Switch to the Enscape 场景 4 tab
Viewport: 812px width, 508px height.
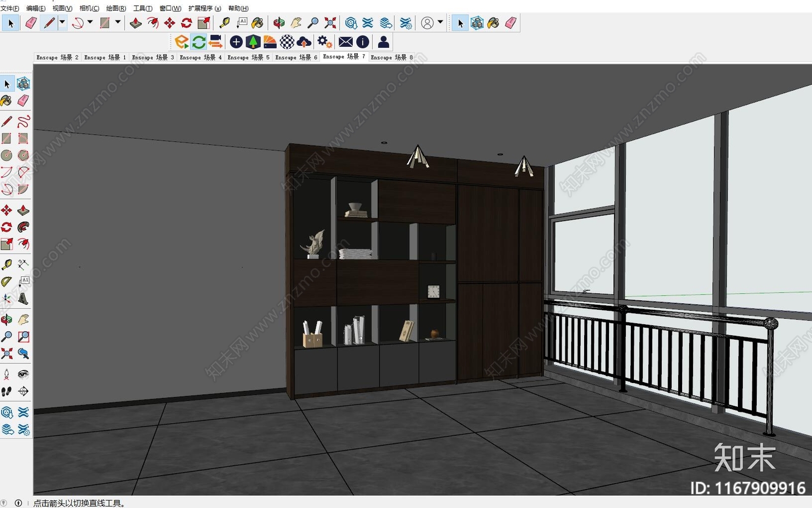point(200,57)
